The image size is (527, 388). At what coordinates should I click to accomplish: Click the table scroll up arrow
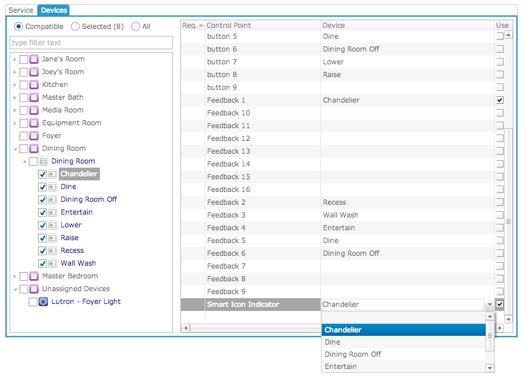click(509, 35)
